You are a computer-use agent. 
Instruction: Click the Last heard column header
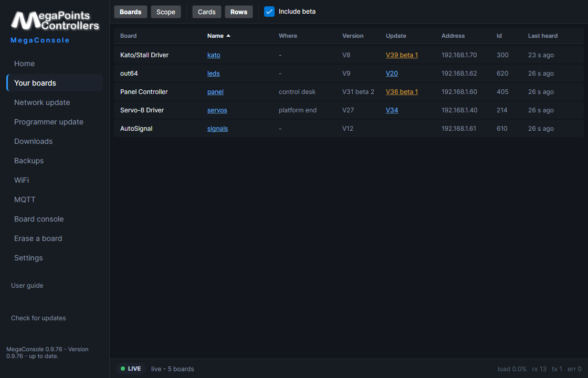(543, 36)
